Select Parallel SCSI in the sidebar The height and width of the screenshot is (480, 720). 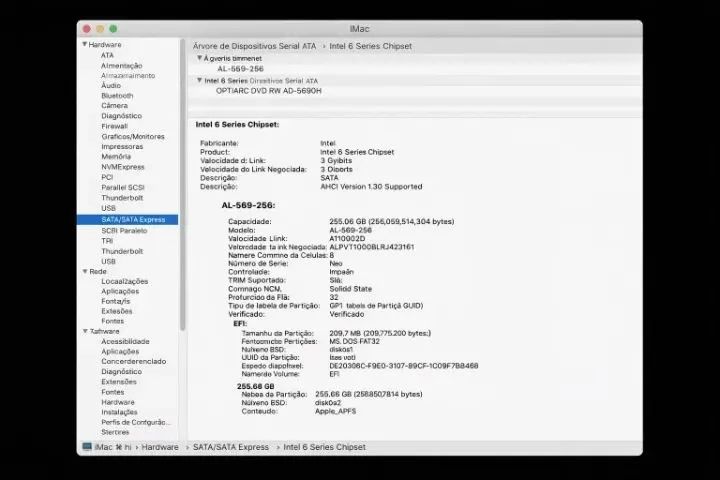point(123,187)
